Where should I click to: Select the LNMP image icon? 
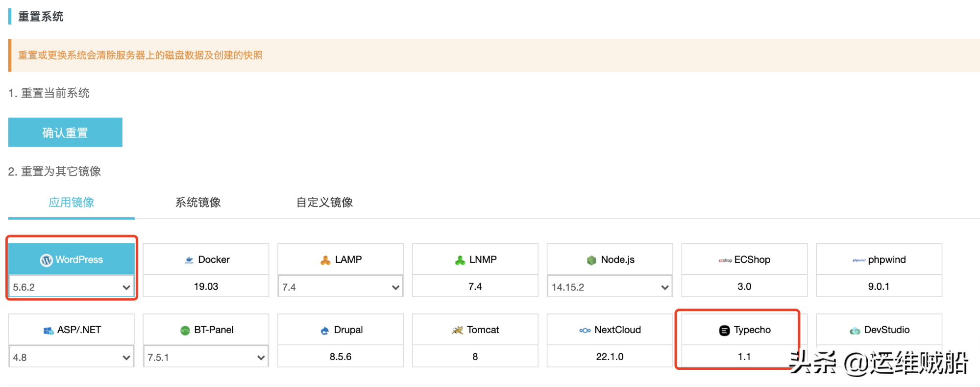pyautogui.click(x=460, y=260)
